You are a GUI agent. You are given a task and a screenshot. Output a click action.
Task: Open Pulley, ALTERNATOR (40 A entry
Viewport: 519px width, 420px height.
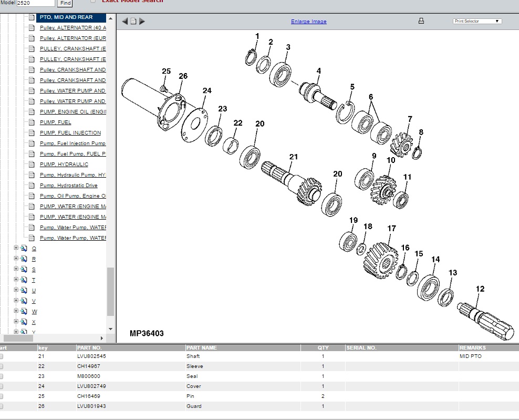(x=73, y=28)
